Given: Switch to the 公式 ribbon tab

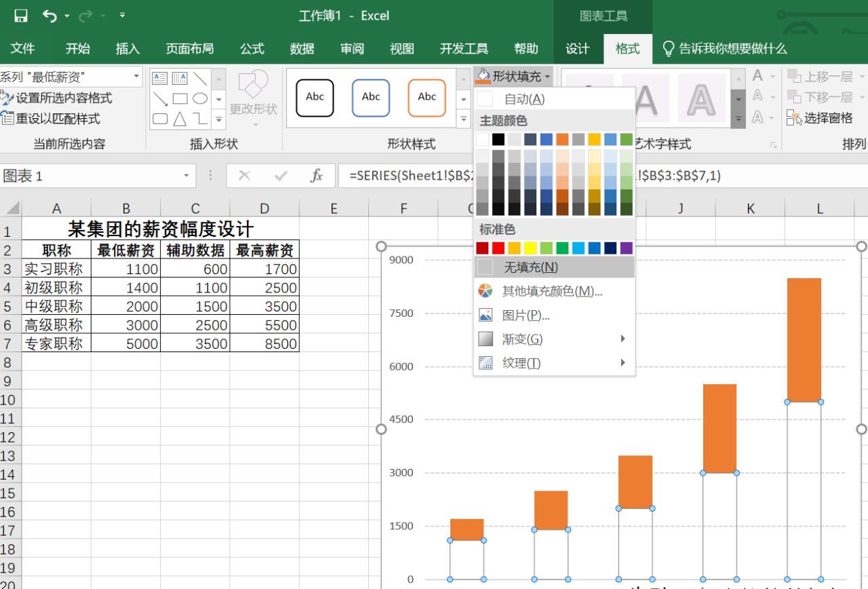Looking at the screenshot, I should pyautogui.click(x=252, y=48).
